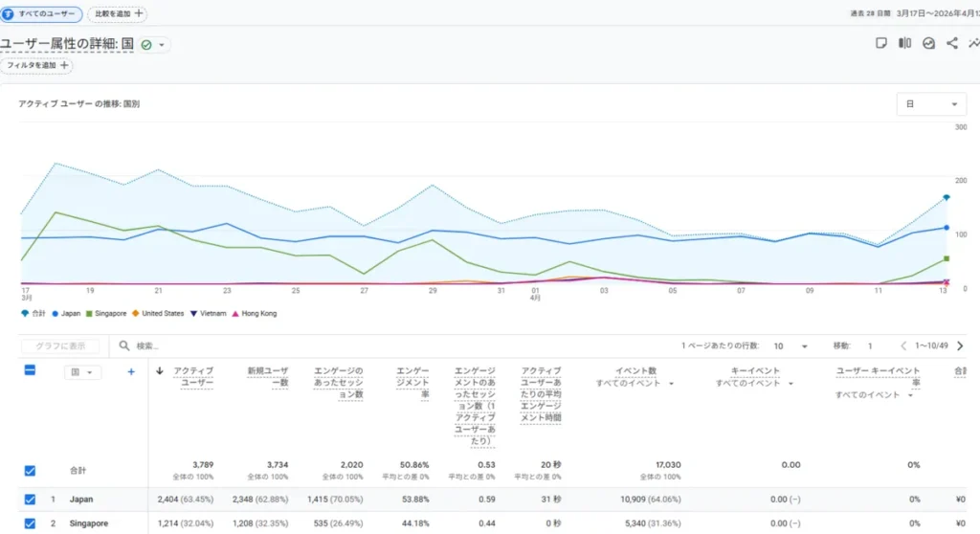Click the 比較を追加 button

click(119, 13)
